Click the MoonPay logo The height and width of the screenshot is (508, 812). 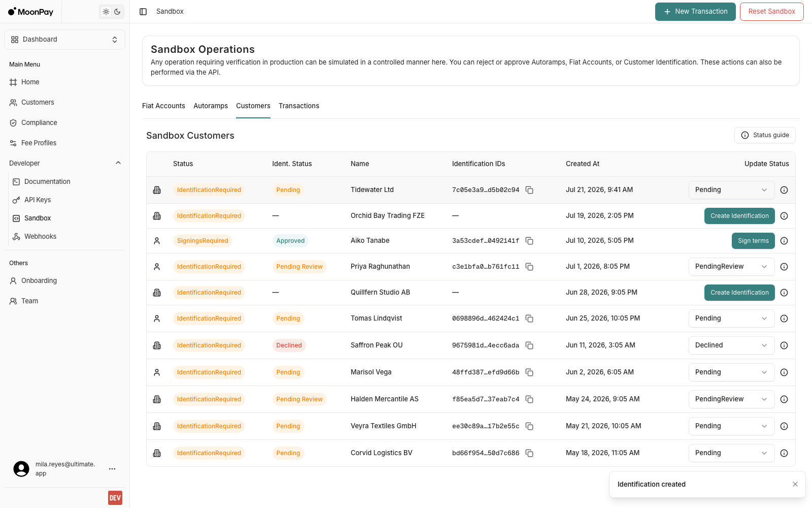tap(30, 12)
